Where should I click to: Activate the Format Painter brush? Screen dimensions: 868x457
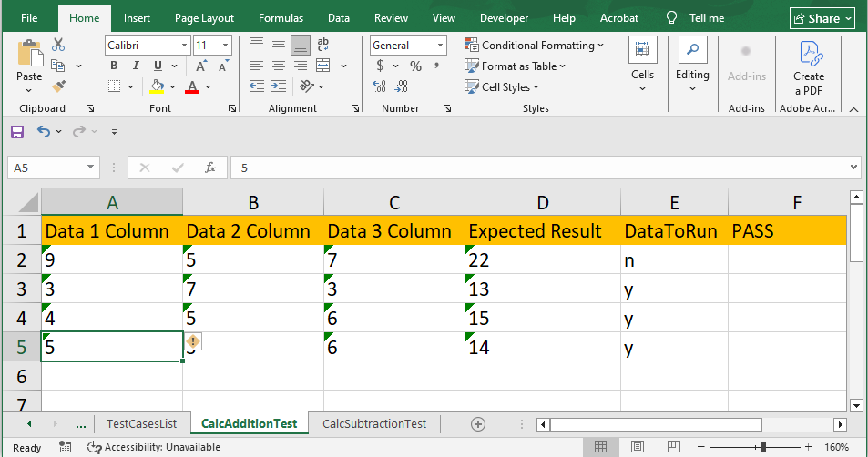[x=58, y=86]
